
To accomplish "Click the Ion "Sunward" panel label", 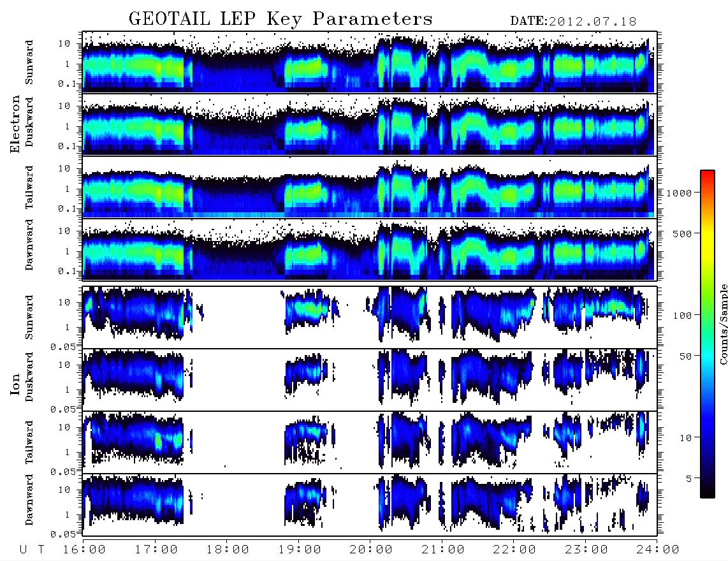I will (x=29, y=317).
